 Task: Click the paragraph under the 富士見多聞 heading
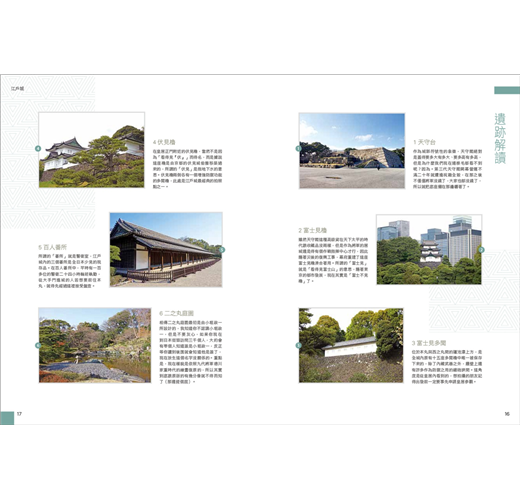click(x=447, y=367)
